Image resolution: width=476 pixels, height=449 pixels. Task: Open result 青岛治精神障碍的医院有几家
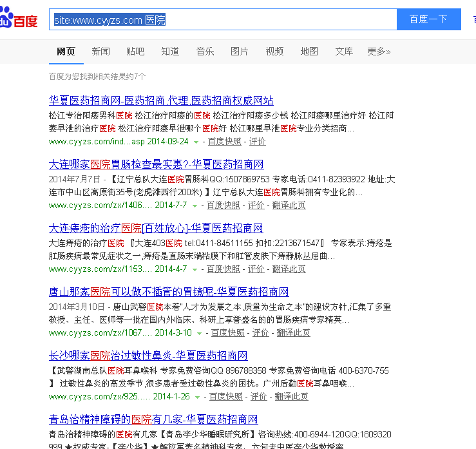[153, 419]
